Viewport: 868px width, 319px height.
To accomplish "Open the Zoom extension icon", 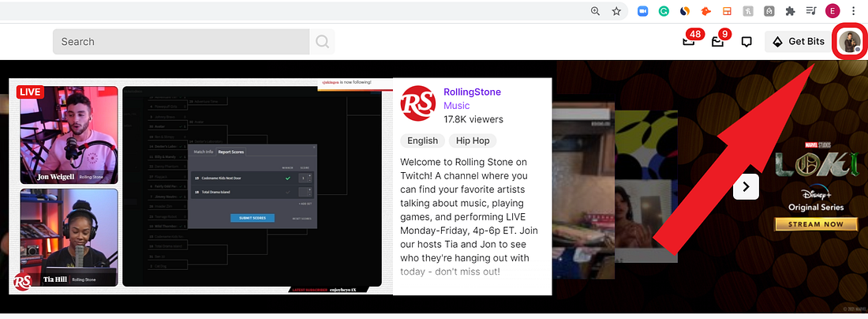I will coord(642,11).
